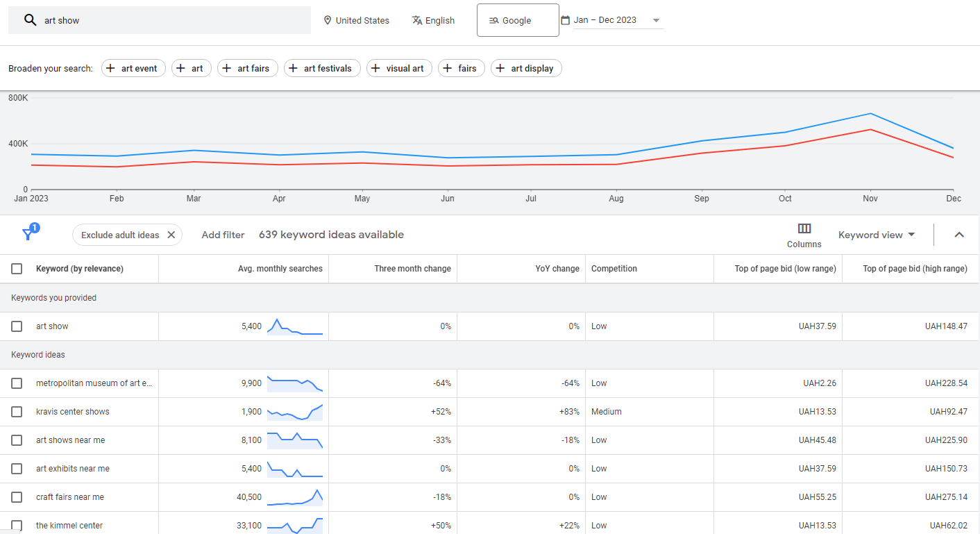
Task: Click the location pin icon
Action: pyautogui.click(x=328, y=20)
